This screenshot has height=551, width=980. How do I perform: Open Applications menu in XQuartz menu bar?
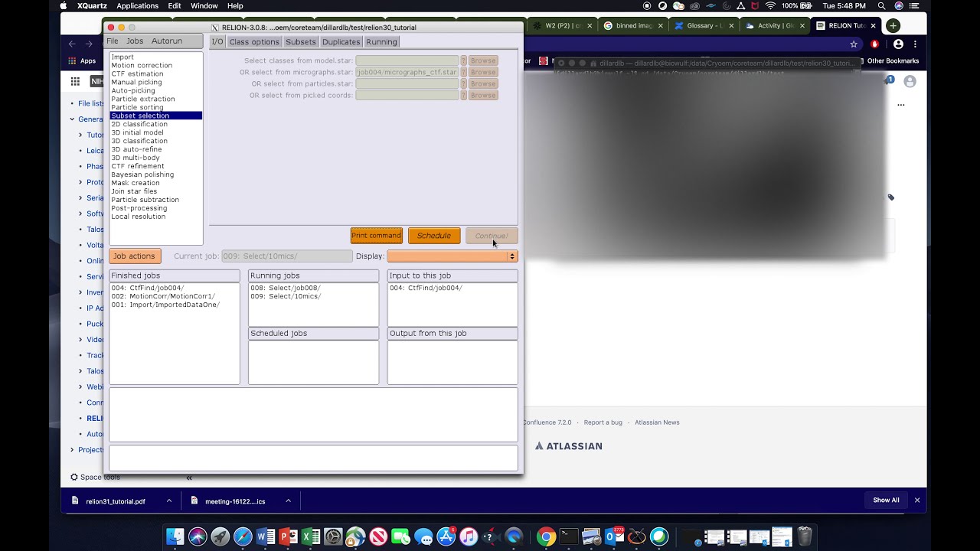[x=137, y=5]
